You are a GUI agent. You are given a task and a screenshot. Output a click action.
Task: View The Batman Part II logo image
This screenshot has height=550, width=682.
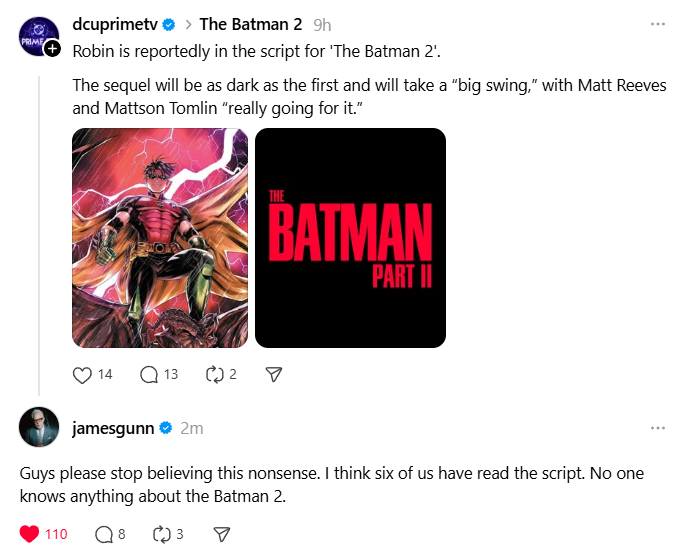click(x=350, y=238)
